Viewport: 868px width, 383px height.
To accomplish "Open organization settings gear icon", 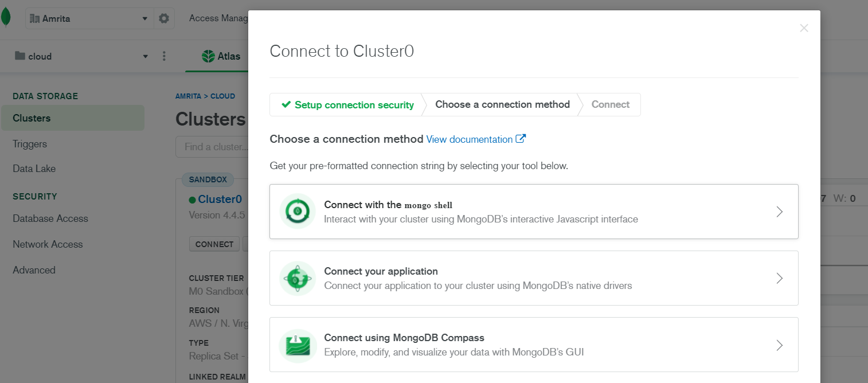I will pyautogui.click(x=164, y=18).
